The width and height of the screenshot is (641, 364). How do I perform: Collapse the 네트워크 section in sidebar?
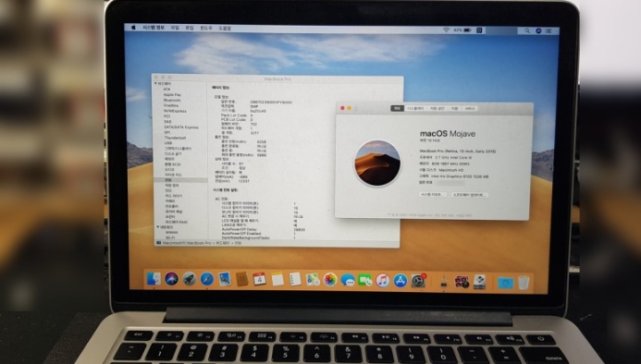pos(158,226)
